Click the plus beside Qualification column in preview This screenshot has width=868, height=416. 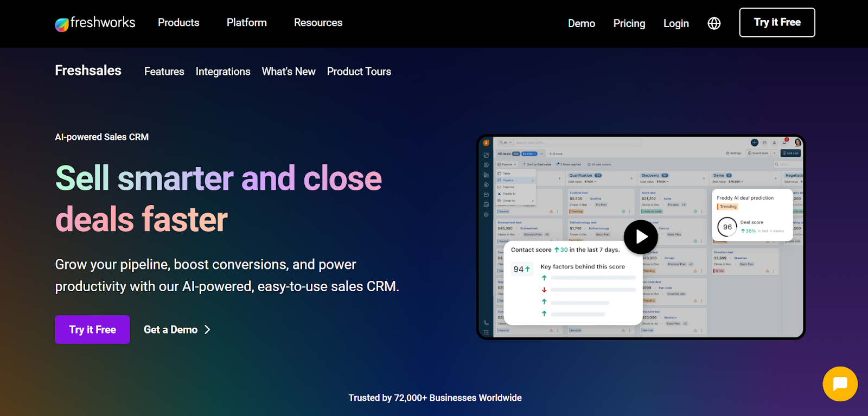click(631, 178)
